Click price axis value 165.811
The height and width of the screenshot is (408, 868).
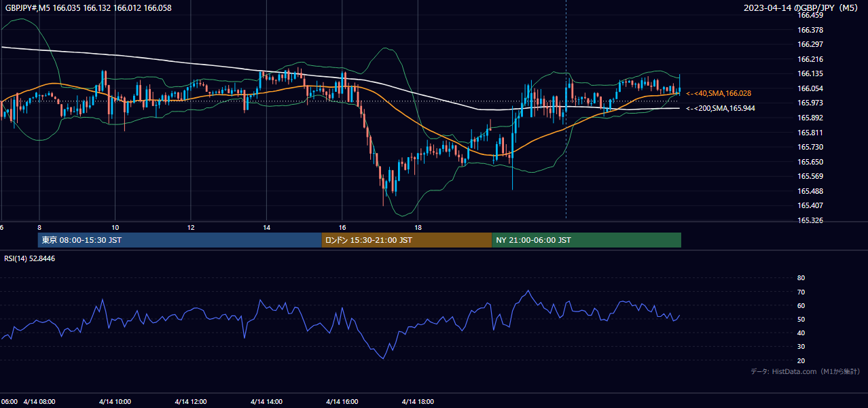810,133
